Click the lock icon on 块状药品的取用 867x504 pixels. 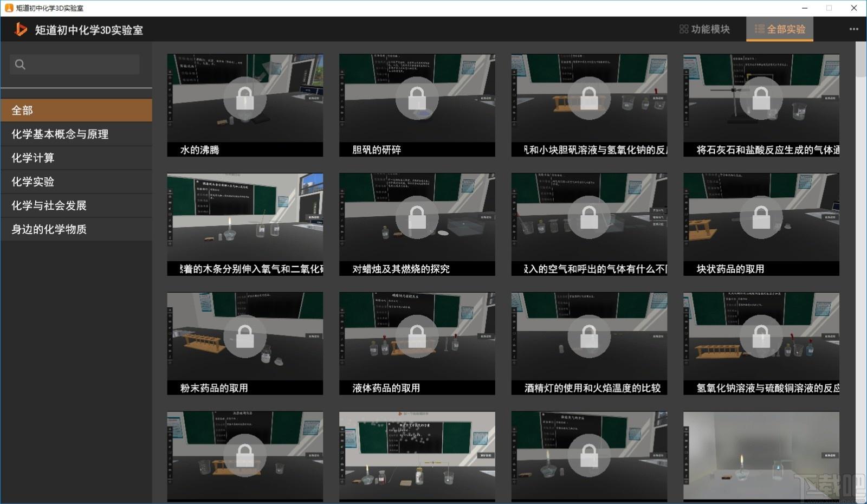click(x=761, y=217)
